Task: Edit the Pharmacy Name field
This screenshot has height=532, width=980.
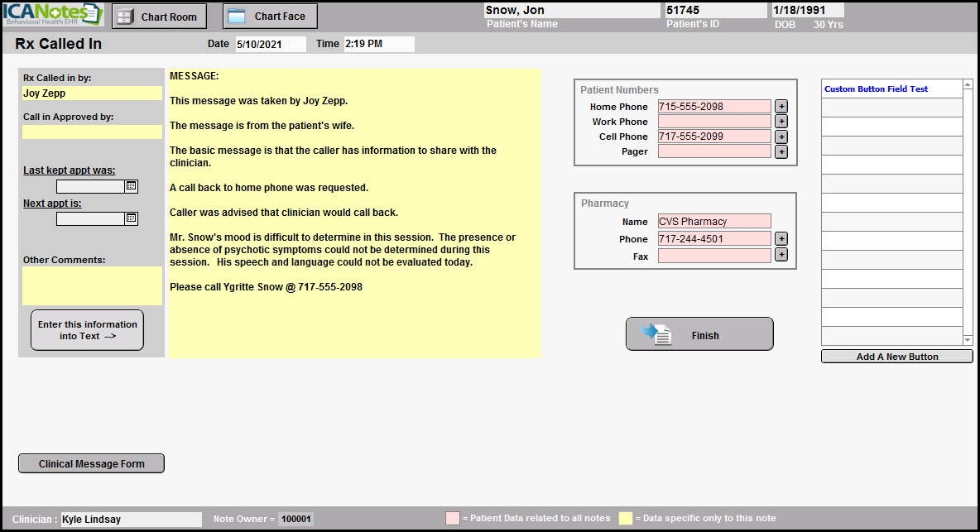Action: [x=713, y=222]
